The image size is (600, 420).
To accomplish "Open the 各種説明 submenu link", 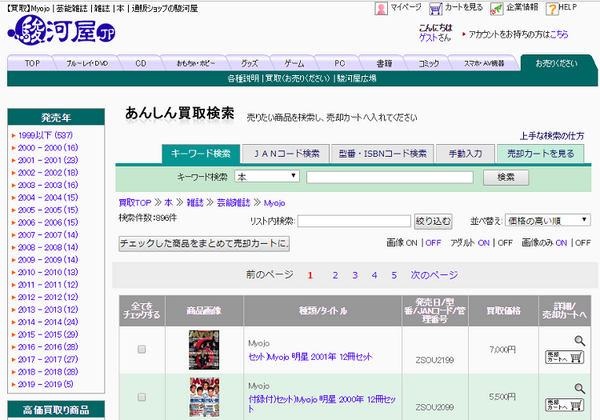I will pos(243,78).
